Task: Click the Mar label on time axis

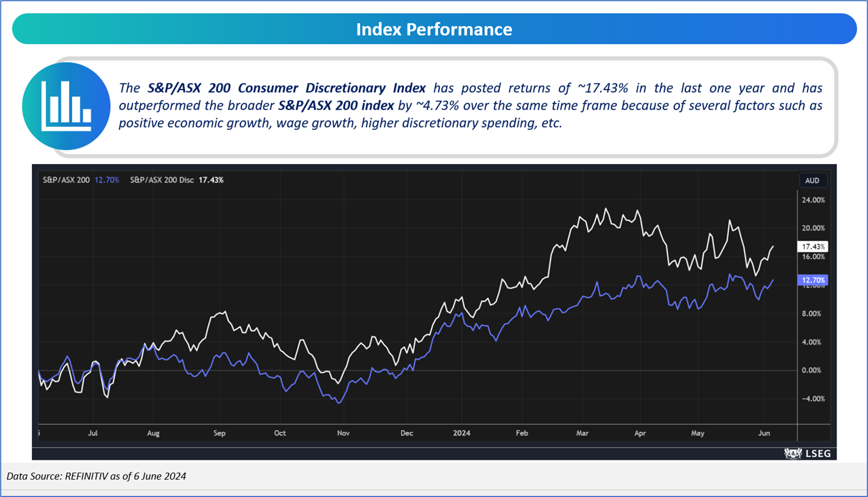Action: [582, 433]
